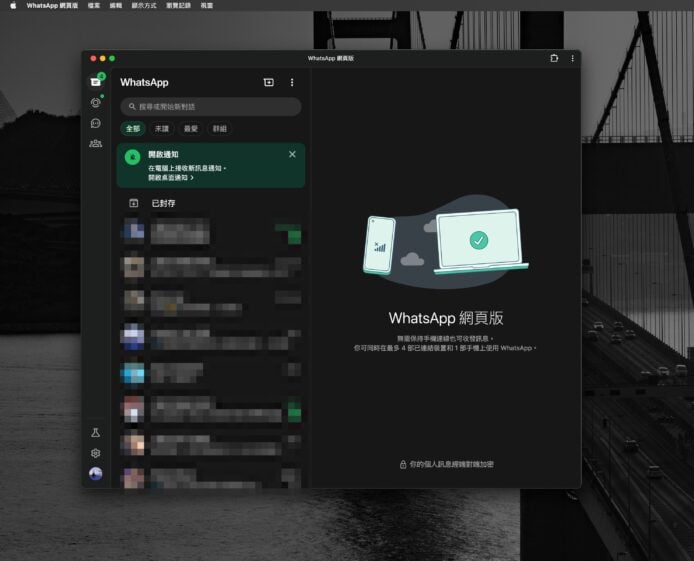Dismiss the notification banner with X

[x=292, y=154]
